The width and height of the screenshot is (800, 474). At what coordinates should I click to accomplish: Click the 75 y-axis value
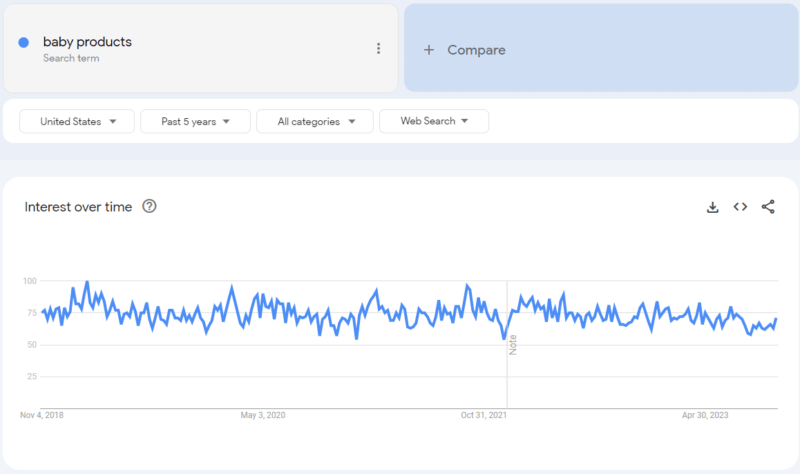click(32, 313)
